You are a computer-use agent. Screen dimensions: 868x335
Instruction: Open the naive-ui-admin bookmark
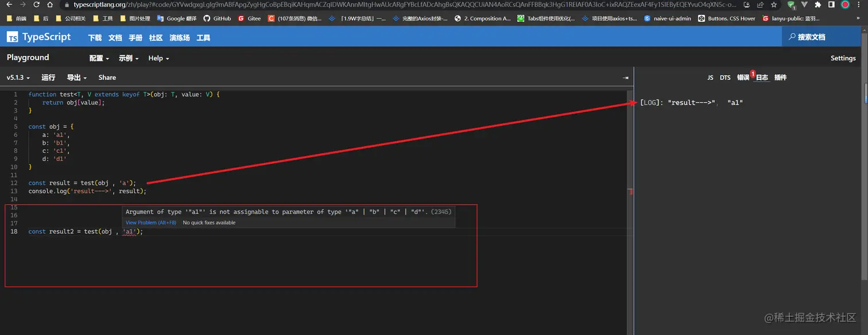pyautogui.click(x=667, y=18)
